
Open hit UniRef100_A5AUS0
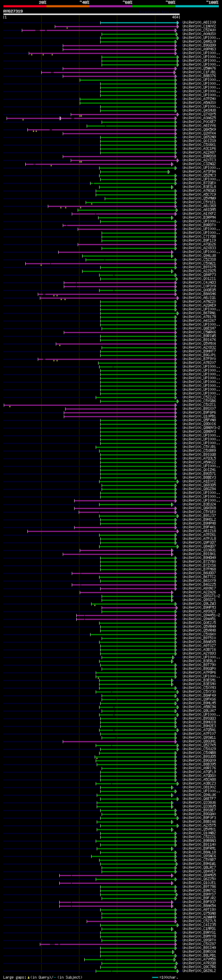click(x=199, y=103)
